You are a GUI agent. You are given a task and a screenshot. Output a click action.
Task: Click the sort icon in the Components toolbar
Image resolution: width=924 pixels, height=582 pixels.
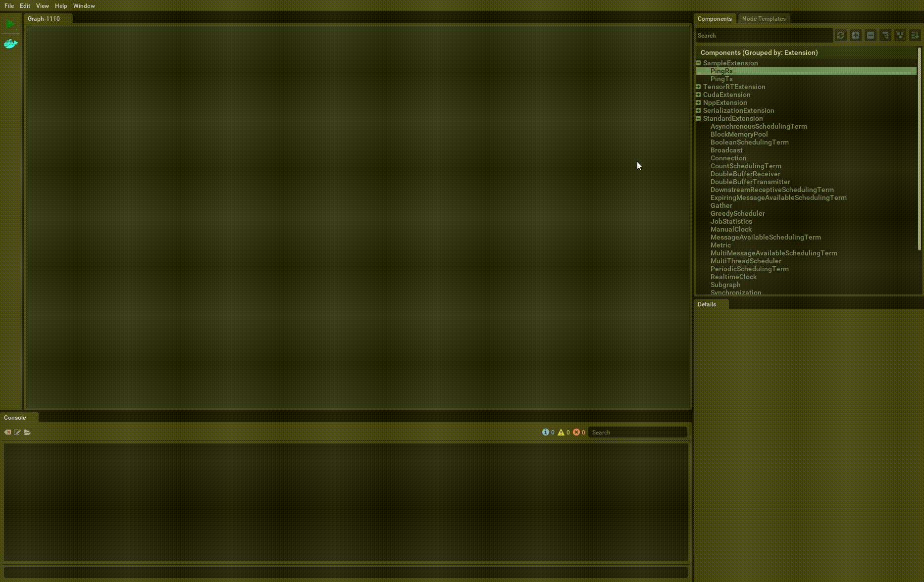[x=915, y=36]
